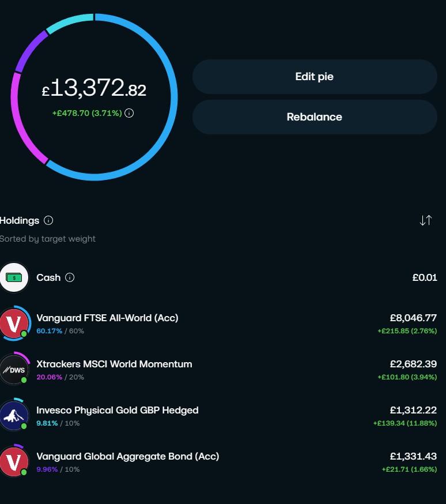Viewport: 446px width, 504px height.
Task: Click the +£139.34 (11.88%) return
Action: pos(405,423)
